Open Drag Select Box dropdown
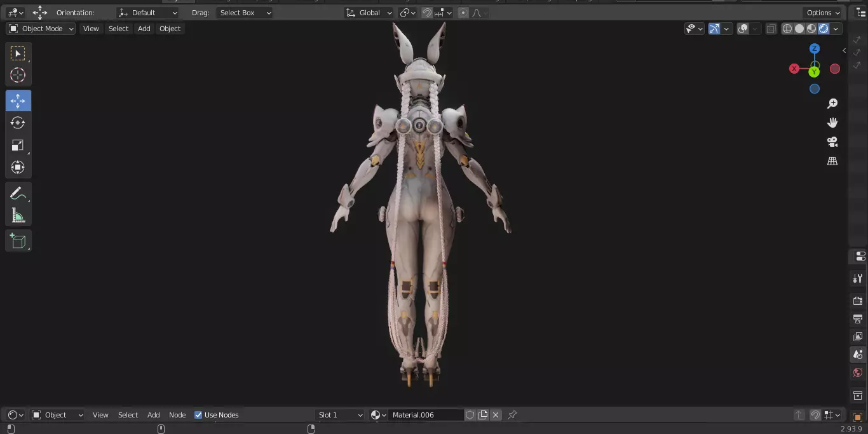This screenshot has width=868, height=434. point(245,13)
